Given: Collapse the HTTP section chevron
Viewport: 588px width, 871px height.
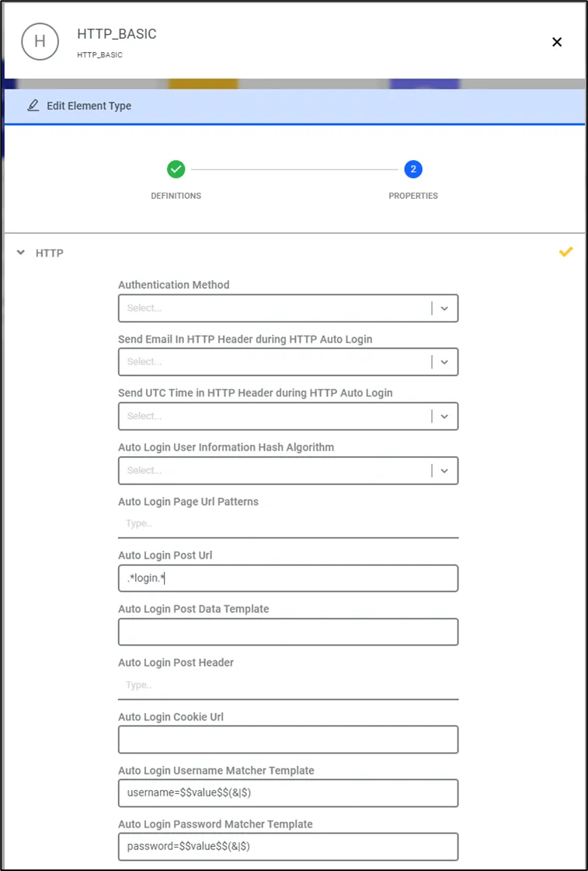Looking at the screenshot, I should (21, 253).
